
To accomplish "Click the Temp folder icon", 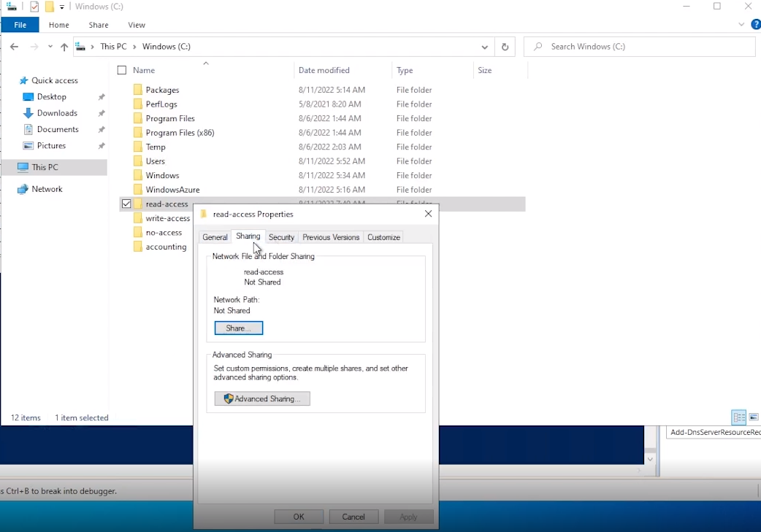I will click(x=138, y=147).
